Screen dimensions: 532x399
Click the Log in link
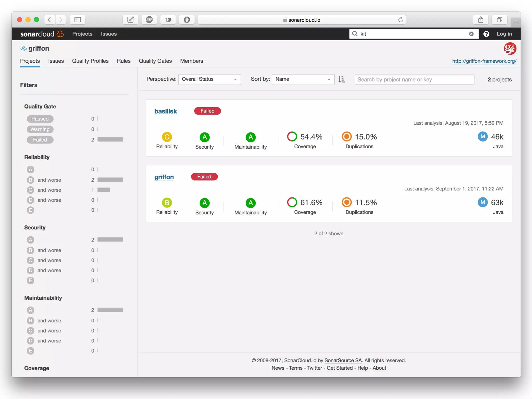504,34
